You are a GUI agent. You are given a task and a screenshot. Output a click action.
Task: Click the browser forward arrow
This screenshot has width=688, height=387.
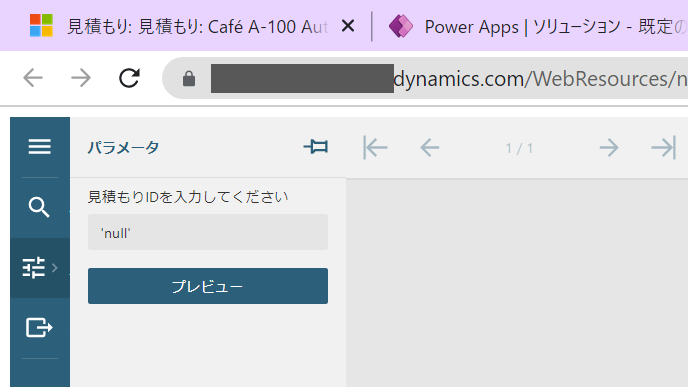point(81,79)
